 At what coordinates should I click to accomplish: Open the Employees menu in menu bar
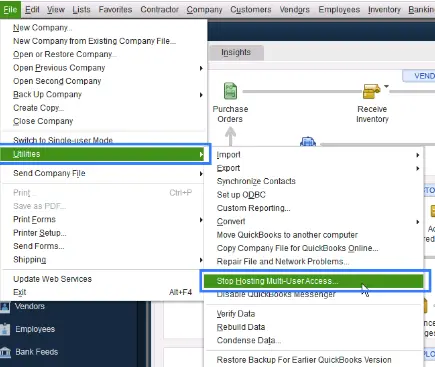[339, 10]
